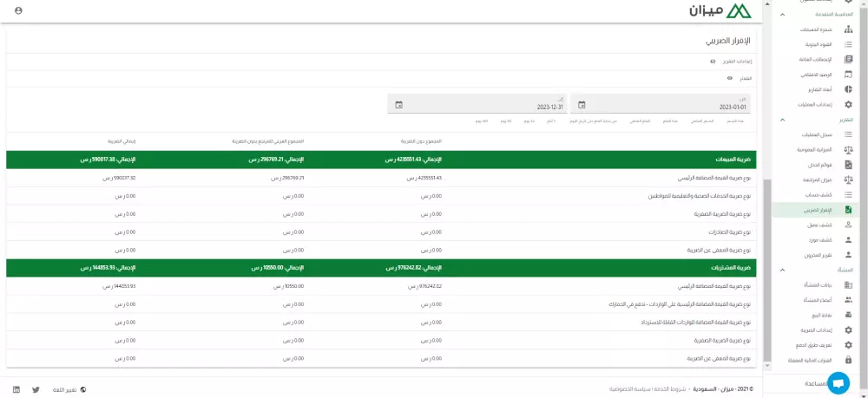Click the ضريبة المبيعات green header row

pyautogui.click(x=381, y=160)
